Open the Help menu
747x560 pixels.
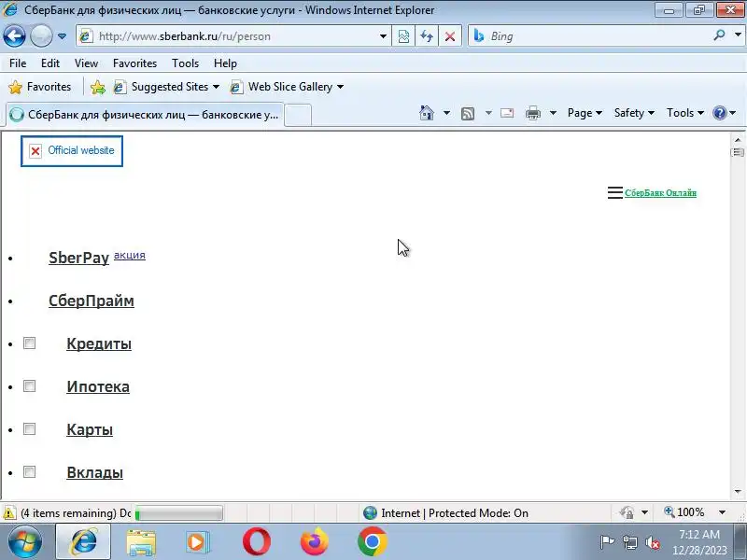point(225,63)
